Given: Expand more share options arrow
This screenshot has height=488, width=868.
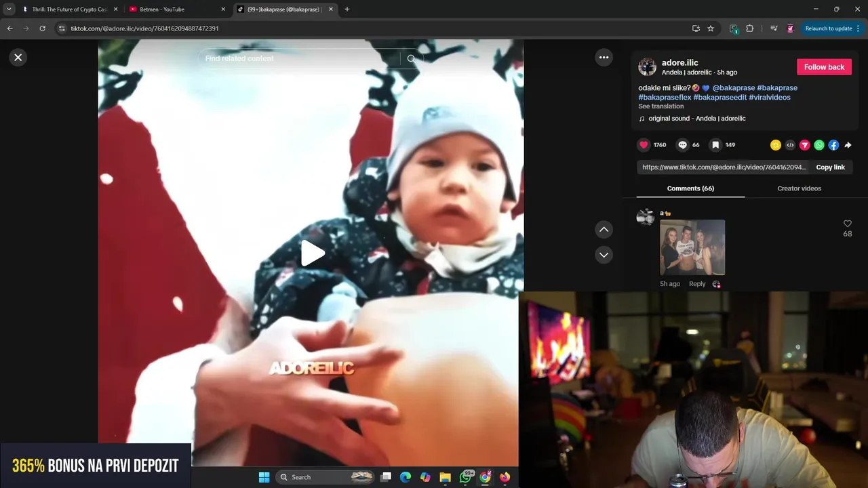Looking at the screenshot, I should click(848, 145).
